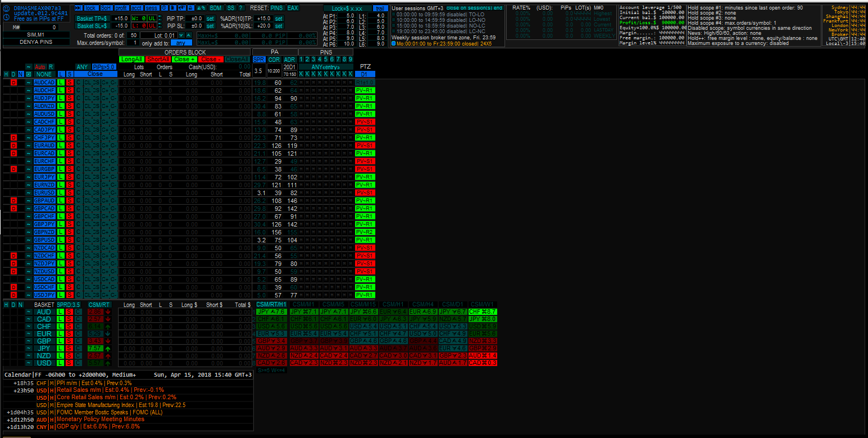The width and height of the screenshot is (868, 438).
Task: Click the total orders limit field showing 50
Action: [x=133, y=35]
